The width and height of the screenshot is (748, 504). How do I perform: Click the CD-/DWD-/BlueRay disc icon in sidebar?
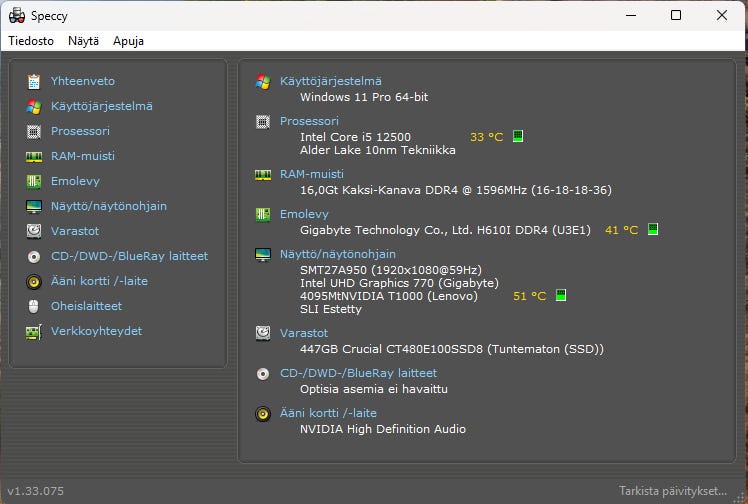[34, 257]
